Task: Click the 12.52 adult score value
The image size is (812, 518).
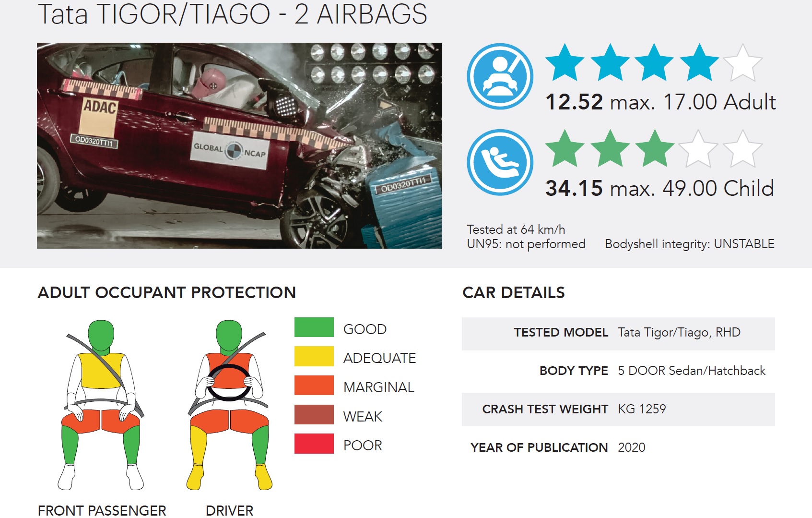Action: tap(574, 102)
